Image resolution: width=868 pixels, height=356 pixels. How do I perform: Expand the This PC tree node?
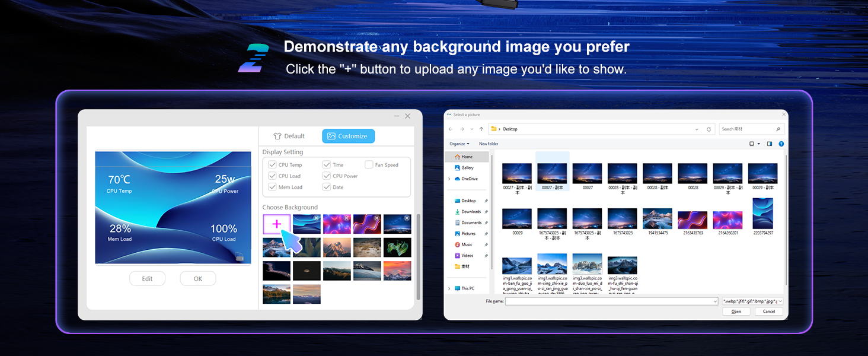point(449,288)
